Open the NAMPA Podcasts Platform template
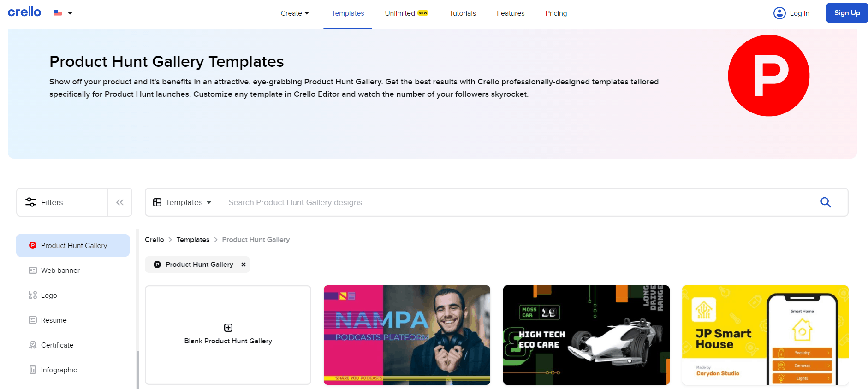The width and height of the screenshot is (868, 389). point(407,335)
